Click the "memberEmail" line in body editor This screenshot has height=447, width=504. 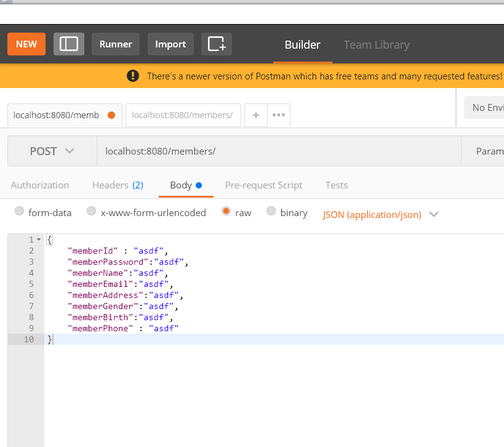click(120, 284)
